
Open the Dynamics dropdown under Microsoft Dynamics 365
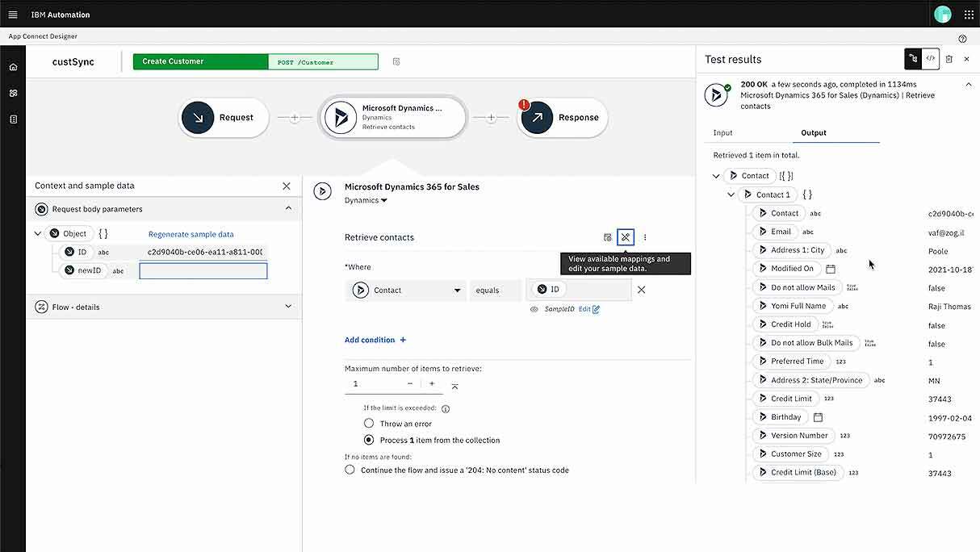point(366,200)
